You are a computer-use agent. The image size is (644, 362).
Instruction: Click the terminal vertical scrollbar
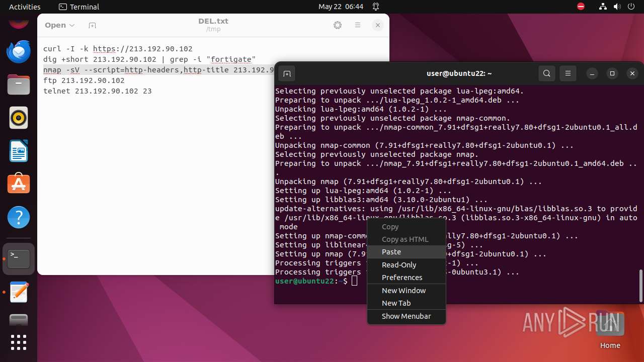(640, 285)
